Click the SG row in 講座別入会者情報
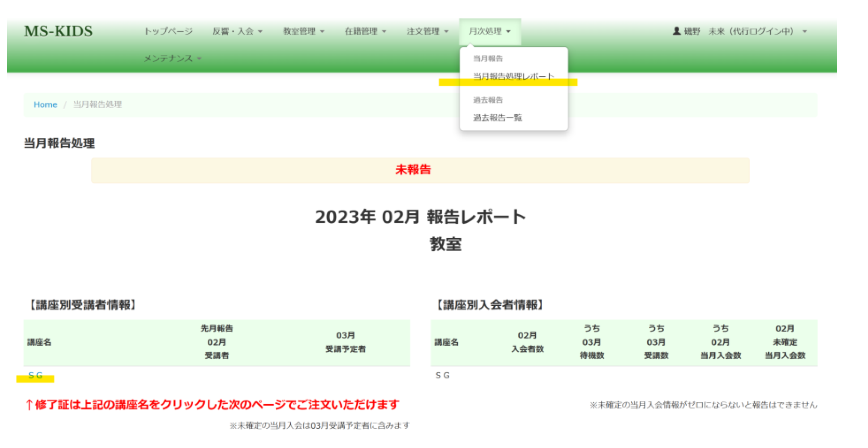This screenshot has height=448, width=868. pos(442,375)
